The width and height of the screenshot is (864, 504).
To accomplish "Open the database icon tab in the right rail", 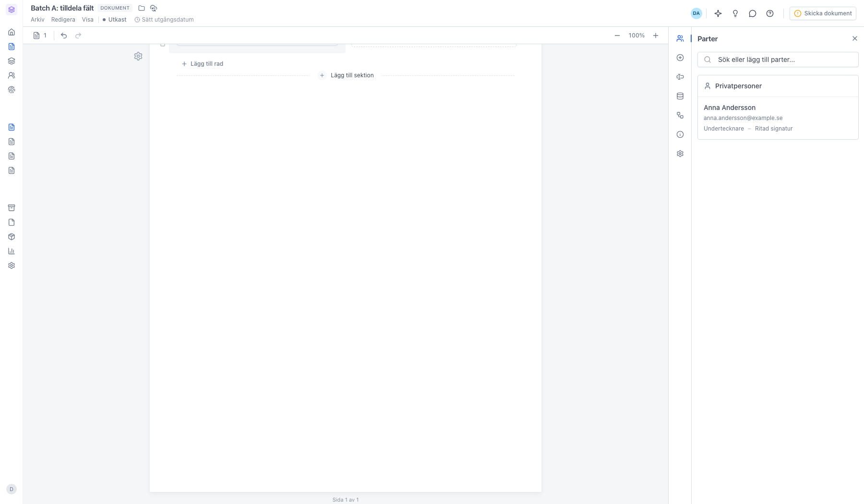I will tap(680, 96).
